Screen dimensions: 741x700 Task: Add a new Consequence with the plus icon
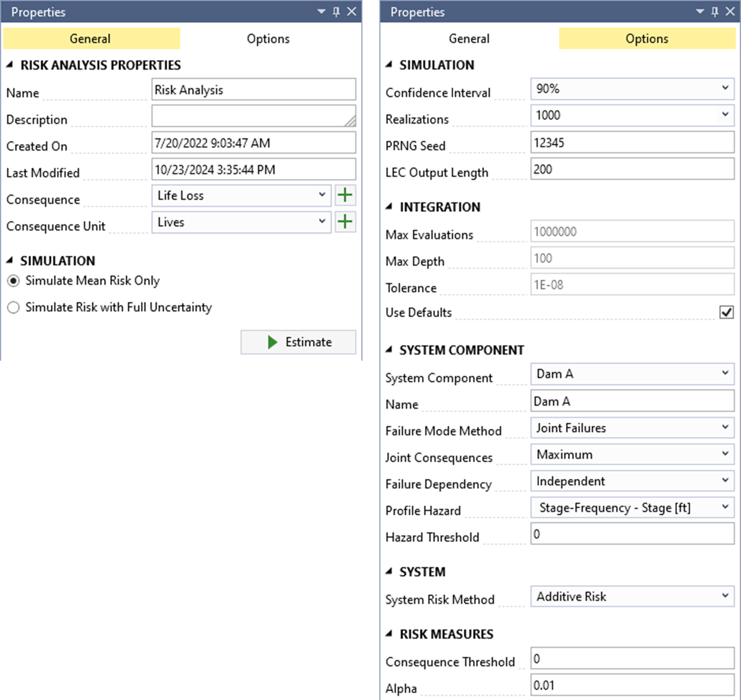coord(345,195)
